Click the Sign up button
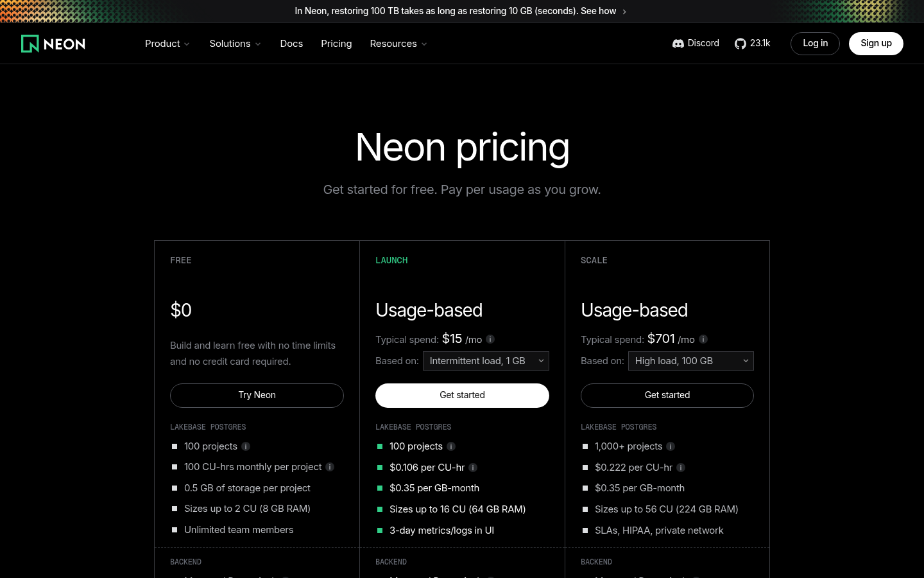 click(x=876, y=44)
